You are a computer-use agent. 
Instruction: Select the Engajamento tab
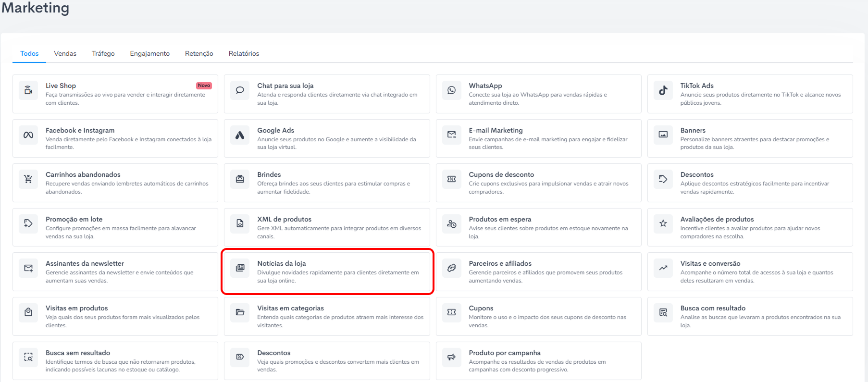click(149, 53)
